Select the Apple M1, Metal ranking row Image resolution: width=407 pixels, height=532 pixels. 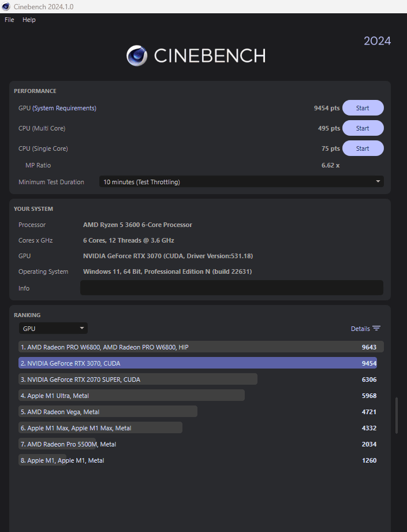(x=201, y=460)
